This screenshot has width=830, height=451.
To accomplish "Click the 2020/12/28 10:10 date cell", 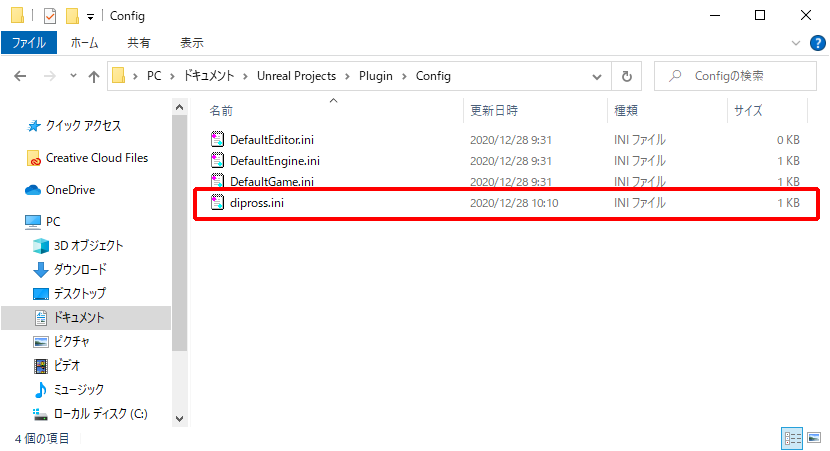I will coord(514,203).
